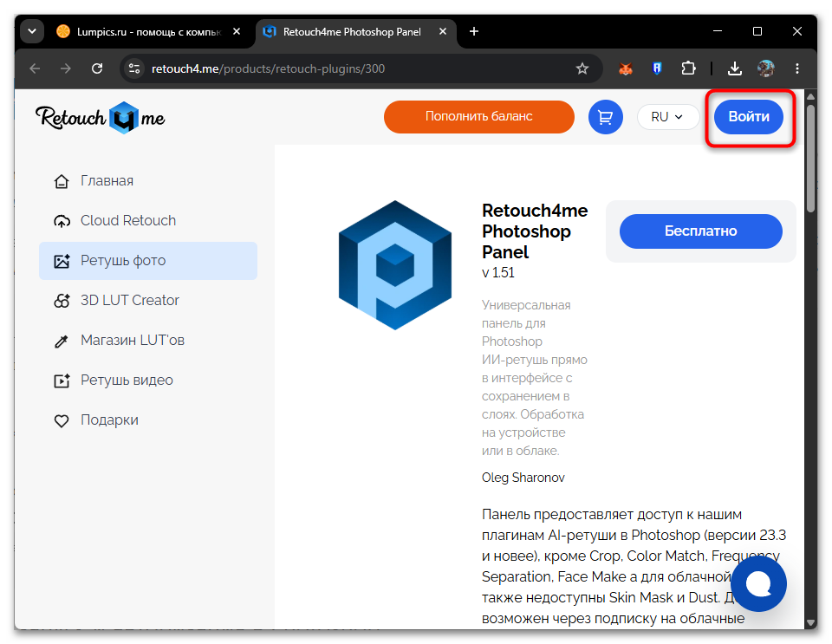Viewport: 832px width, 644px height.
Task: Open Подарки section
Action: [148, 420]
